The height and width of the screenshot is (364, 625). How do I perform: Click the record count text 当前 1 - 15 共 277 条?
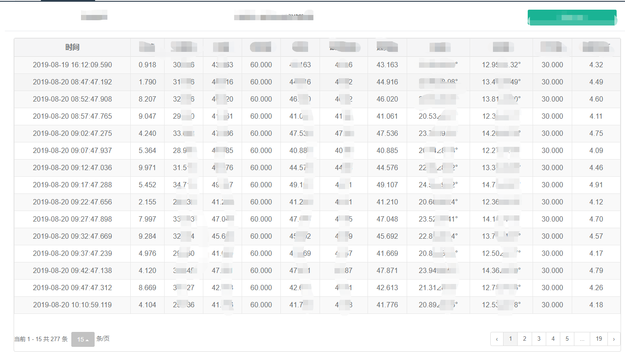41,339
